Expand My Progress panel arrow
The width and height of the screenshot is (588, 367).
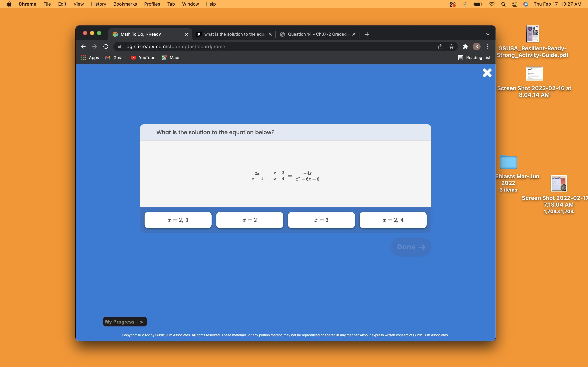point(142,322)
